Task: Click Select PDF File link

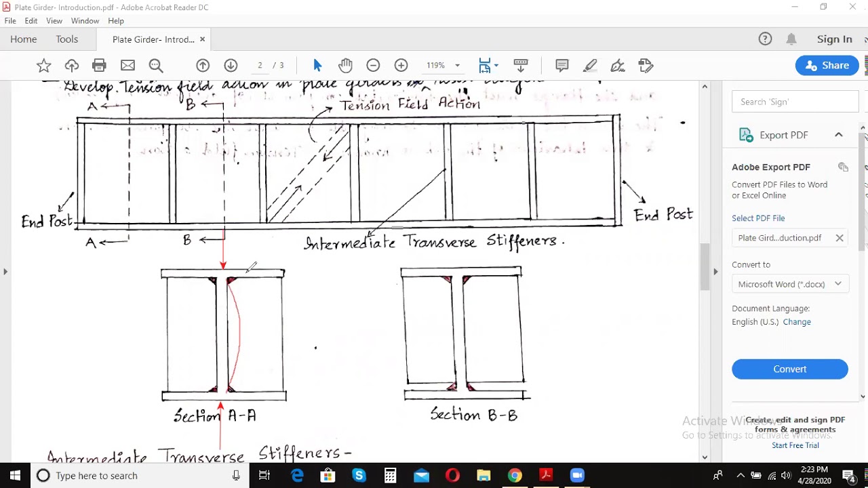Action: pos(758,218)
